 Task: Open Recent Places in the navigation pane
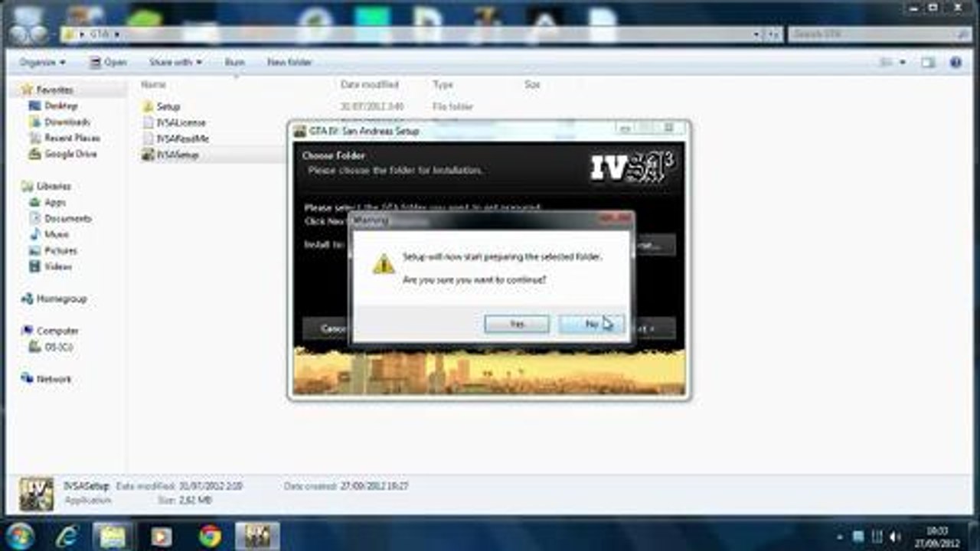coord(72,138)
